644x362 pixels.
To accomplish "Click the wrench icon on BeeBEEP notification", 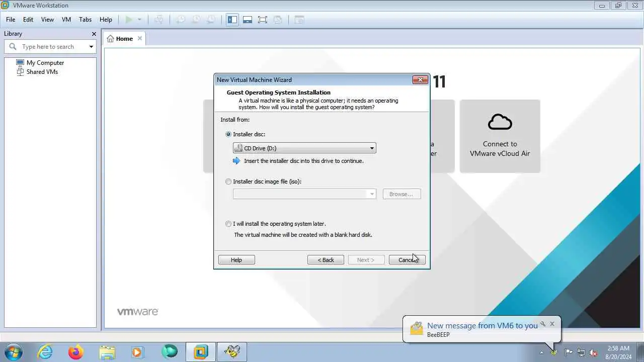I will (543, 324).
